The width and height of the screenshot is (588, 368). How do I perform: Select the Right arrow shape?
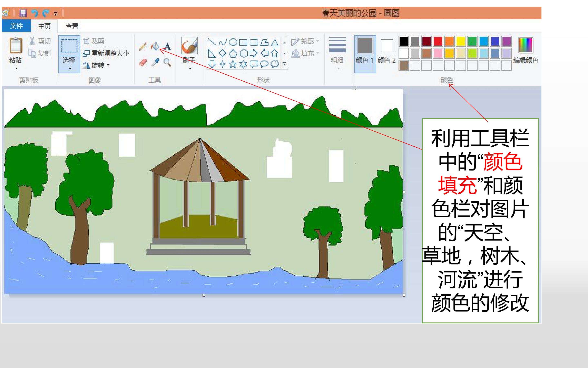[x=254, y=53]
